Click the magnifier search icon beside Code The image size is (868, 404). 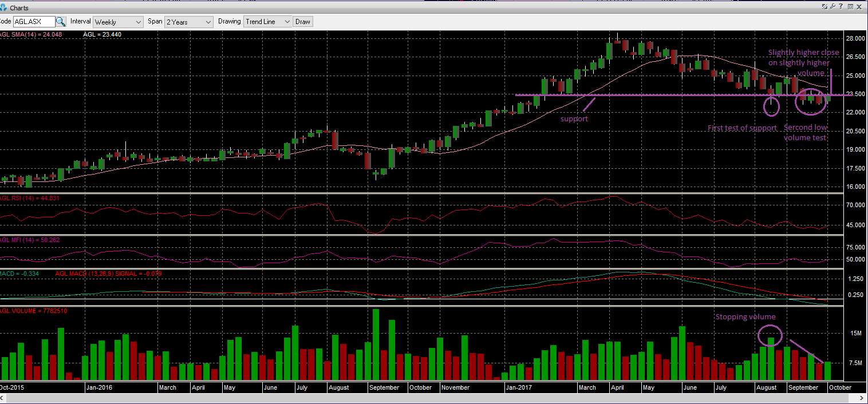click(61, 22)
